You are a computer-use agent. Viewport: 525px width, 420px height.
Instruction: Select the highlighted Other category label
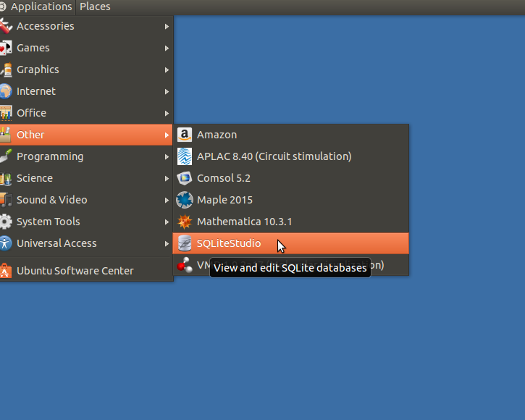[x=30, y=135]
